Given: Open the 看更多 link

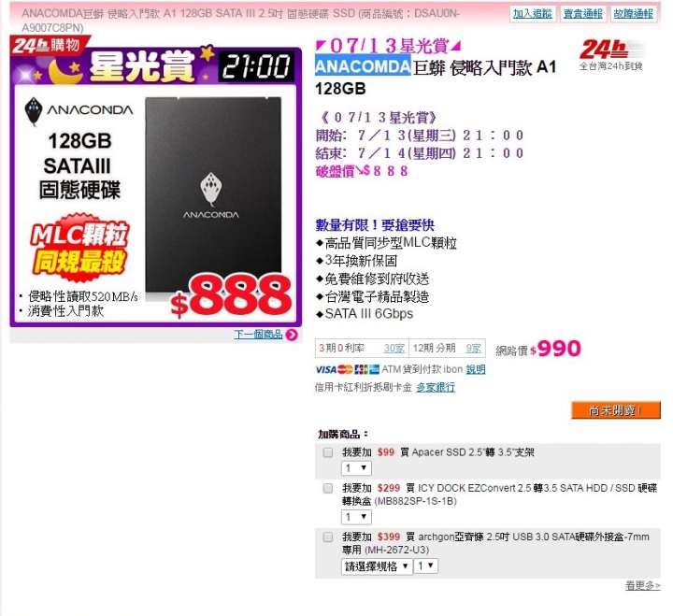Looking at the screenshot, I should (642, 585).
